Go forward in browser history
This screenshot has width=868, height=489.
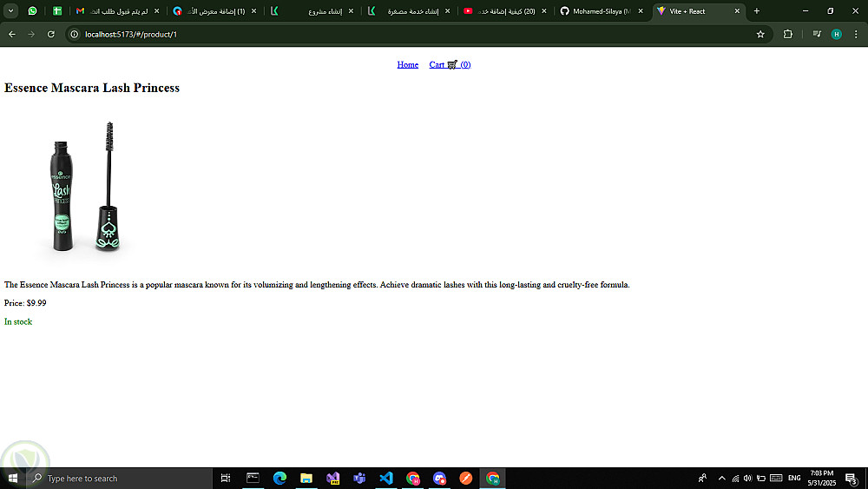31,35
